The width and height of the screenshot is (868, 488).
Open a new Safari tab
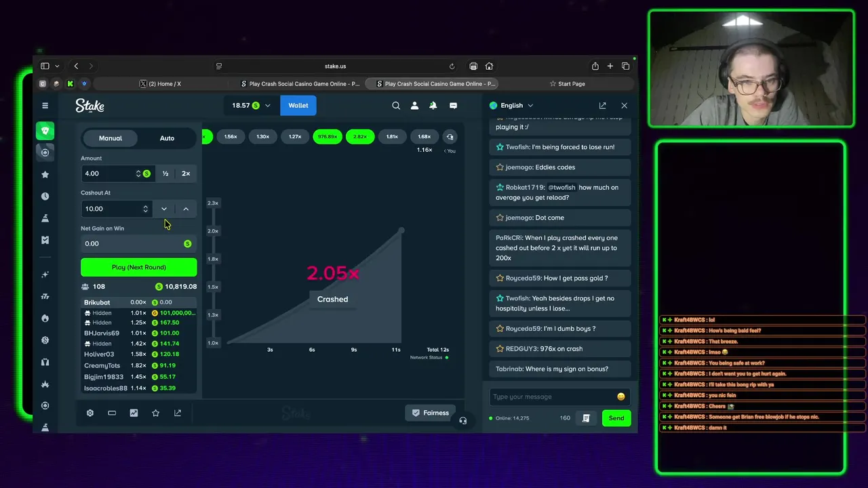point(610,66)
